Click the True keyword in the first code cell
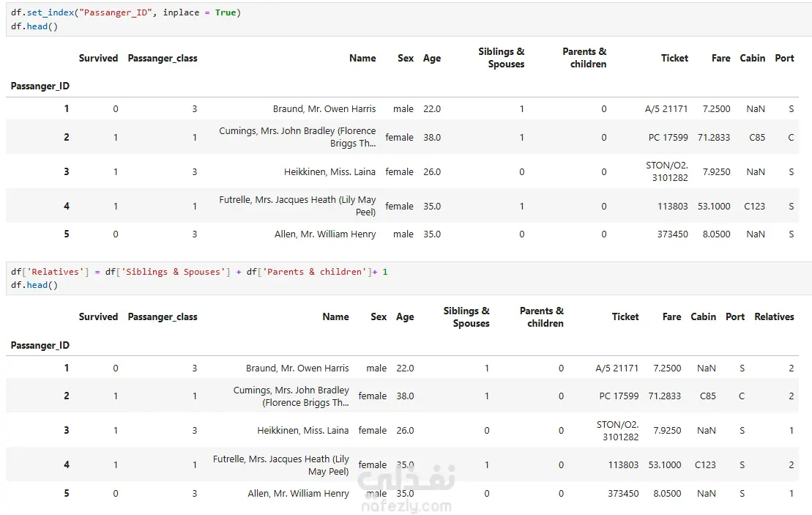This screenshot has height=515, width=812. [226, 12]
